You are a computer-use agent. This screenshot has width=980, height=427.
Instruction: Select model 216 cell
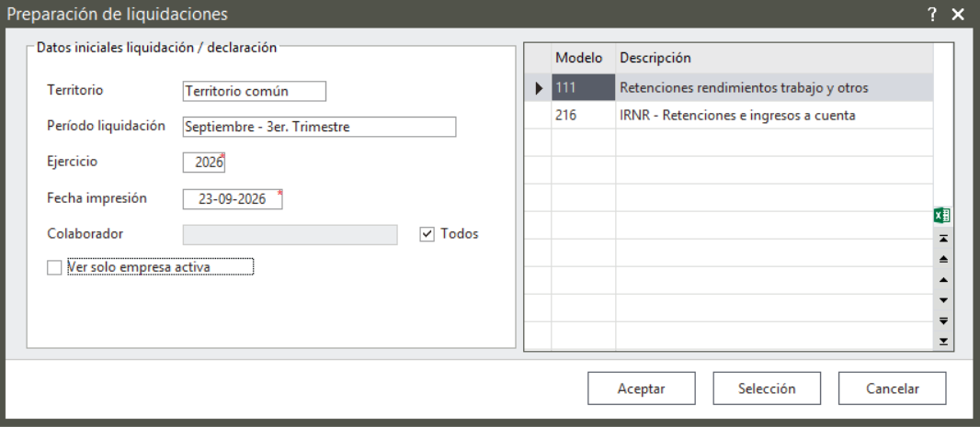(583, 116)
